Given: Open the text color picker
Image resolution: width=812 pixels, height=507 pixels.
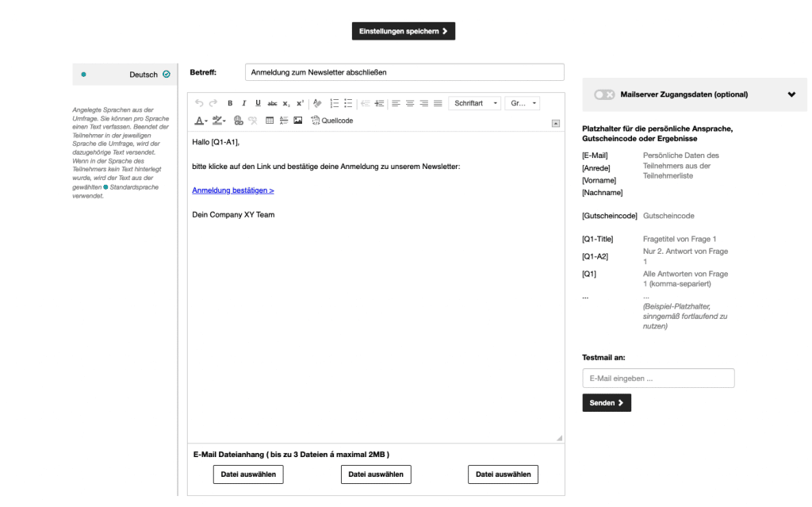Looking at the screenshot, I should 198,121.
